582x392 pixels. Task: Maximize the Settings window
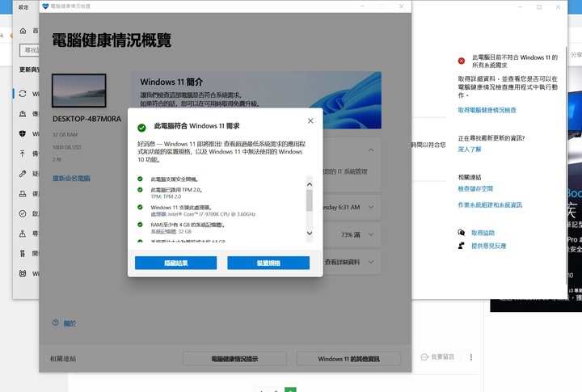click(539, 6)
